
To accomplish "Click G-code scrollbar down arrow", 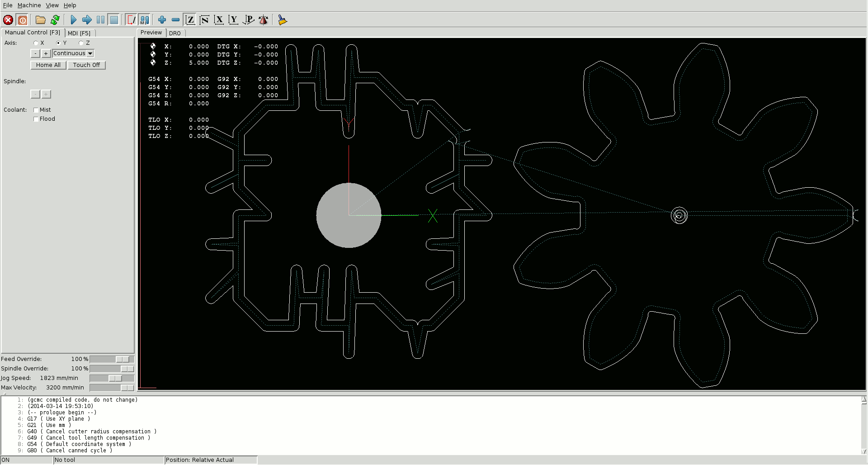I will click(864, 451).
